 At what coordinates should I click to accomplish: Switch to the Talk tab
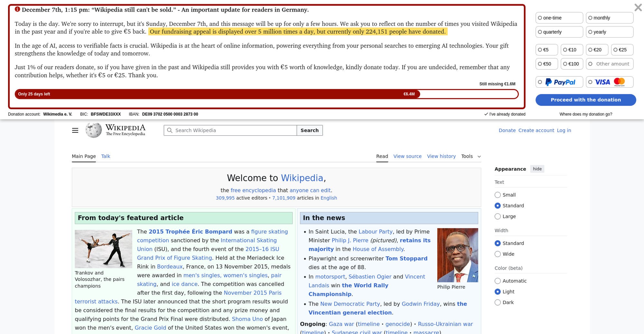[x=106, y=156]
